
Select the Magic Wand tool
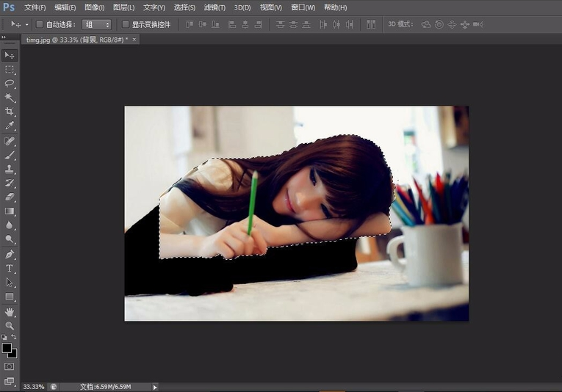(10, 98)
